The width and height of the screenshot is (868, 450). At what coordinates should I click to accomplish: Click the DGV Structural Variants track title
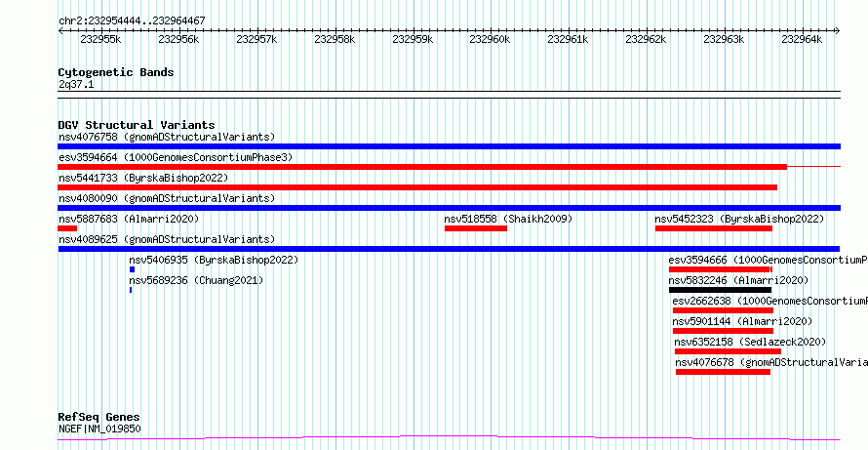click(137, 125)
